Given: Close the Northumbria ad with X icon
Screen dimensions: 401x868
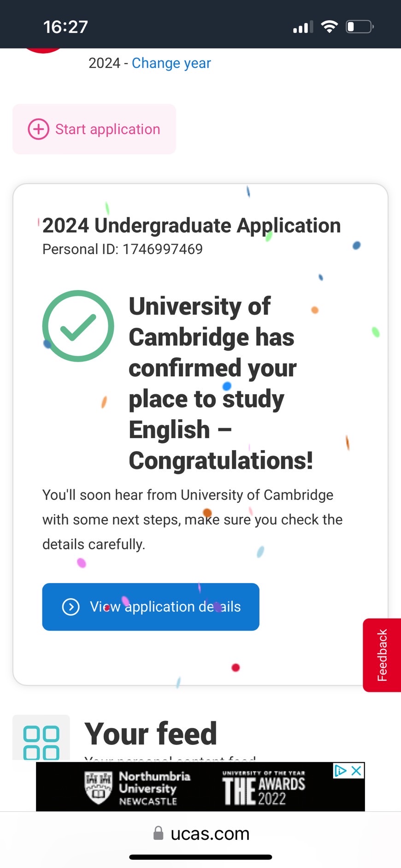Looking at the screenshot, I should click(x=356, y=771).
